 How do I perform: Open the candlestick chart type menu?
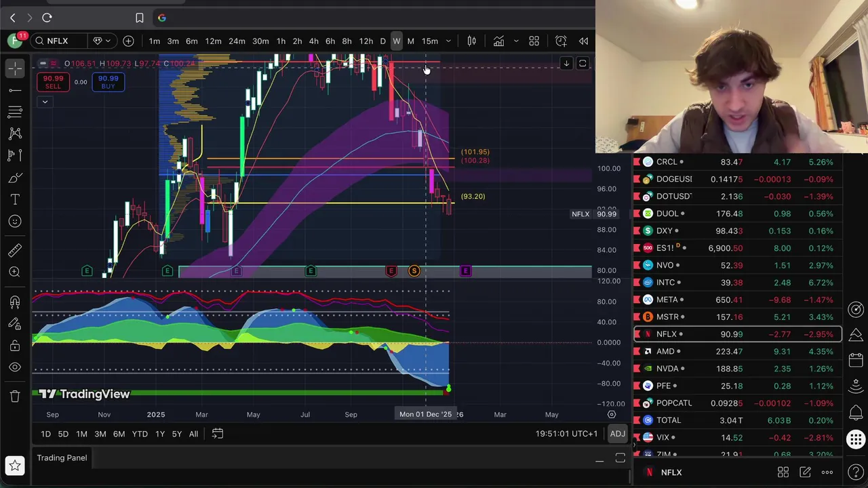click(472, 41)
